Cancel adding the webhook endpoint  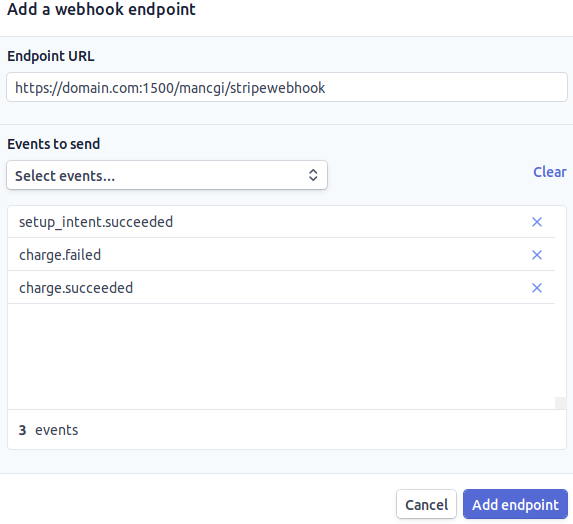426,504
